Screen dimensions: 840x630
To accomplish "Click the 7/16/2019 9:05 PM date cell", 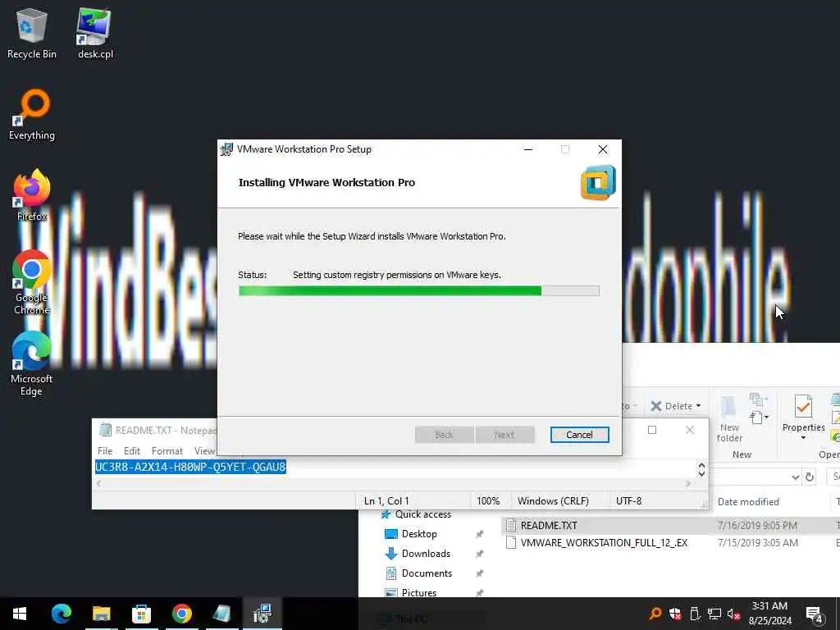I will tap(757, 526).
